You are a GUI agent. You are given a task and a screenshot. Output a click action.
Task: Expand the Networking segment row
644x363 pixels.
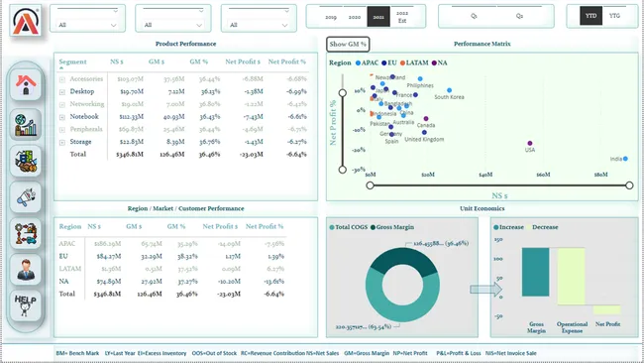coord(62,104)
